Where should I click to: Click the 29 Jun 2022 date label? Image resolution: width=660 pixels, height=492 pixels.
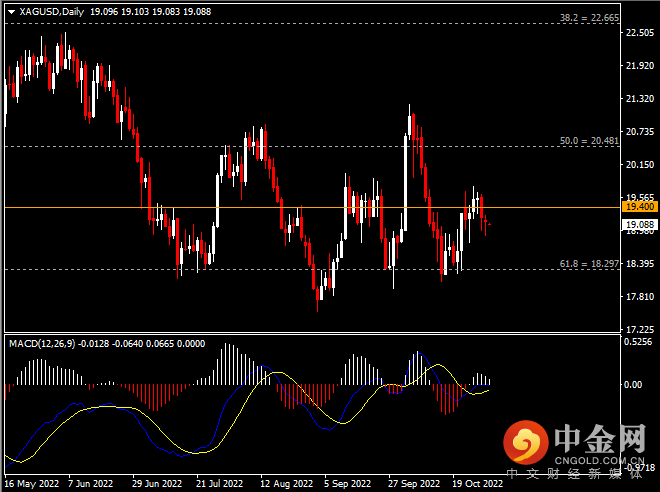click(157, 484)
